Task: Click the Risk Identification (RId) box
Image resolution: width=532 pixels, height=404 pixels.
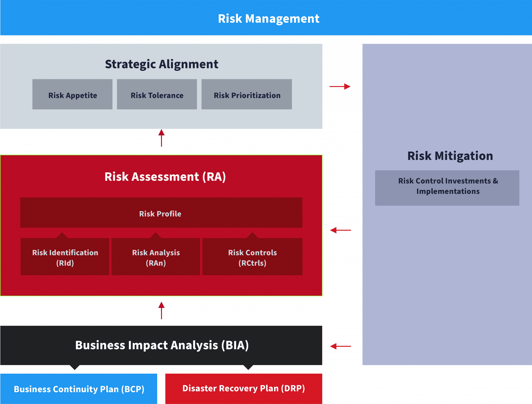Action: click(x=65, y=257)
